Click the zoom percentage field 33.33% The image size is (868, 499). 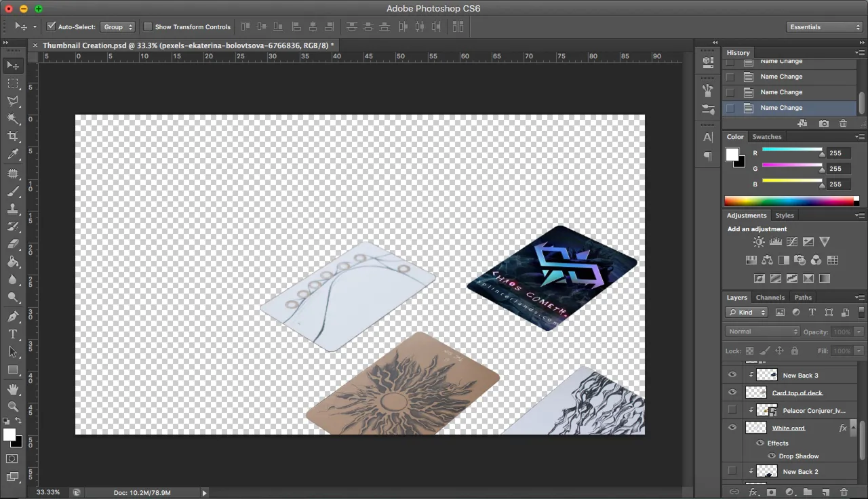coord(48,492)
